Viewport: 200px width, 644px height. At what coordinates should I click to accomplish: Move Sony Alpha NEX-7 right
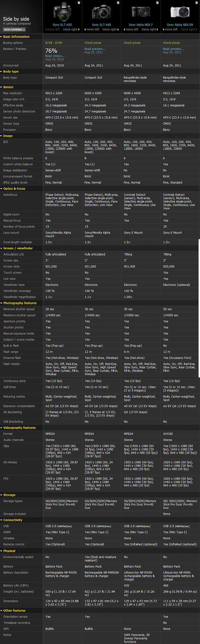pos(150,30)
